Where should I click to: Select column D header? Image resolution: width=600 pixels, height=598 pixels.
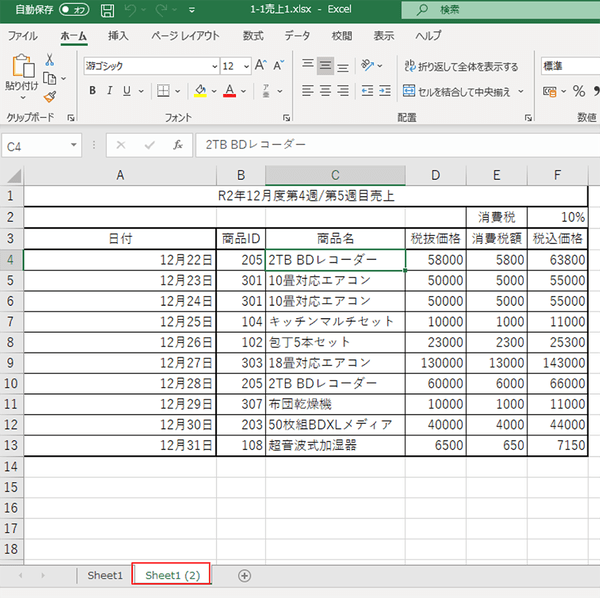click(x=435, y=175)
